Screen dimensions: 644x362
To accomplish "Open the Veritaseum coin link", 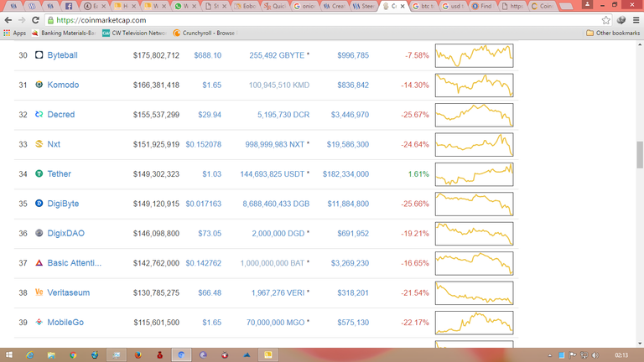I will point(69,292).
